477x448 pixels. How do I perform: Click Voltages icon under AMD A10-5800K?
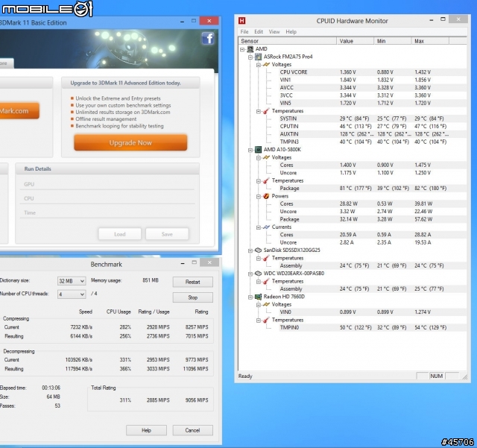tap(266, 157)
